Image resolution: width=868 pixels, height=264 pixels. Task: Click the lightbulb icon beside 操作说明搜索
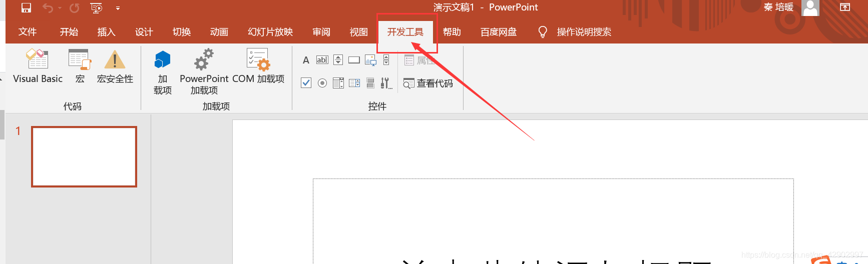pos(542,32)
